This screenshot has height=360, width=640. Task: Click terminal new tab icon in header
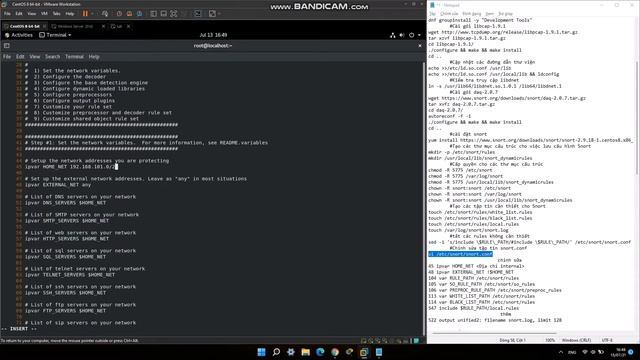pyautogui.click(x=7, y=46)
